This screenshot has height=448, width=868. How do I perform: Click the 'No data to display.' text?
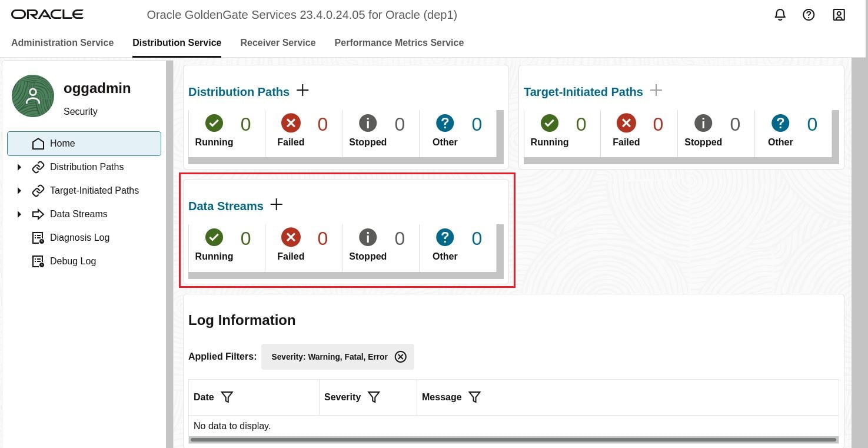(232, 426)
